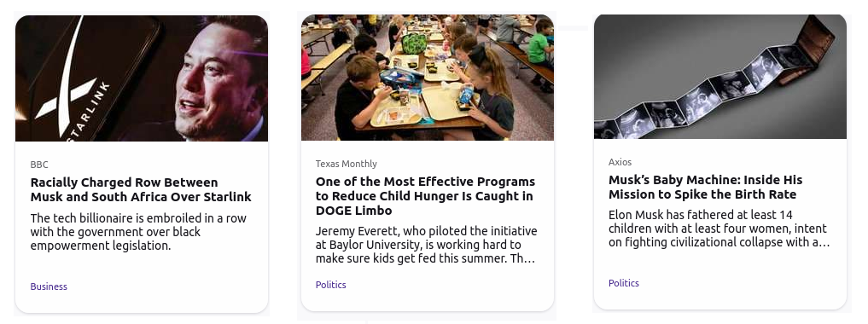Select the Business category tag
The height and width of the screenshot is (324, 868).
click(x=49, y=286)
